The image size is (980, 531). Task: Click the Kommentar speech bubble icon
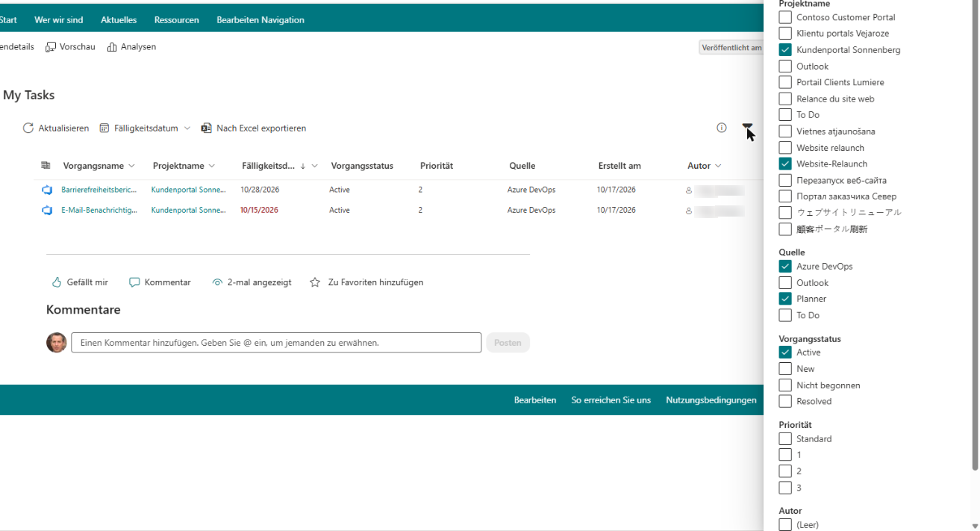pyautogui.click(x=134, y=282)
